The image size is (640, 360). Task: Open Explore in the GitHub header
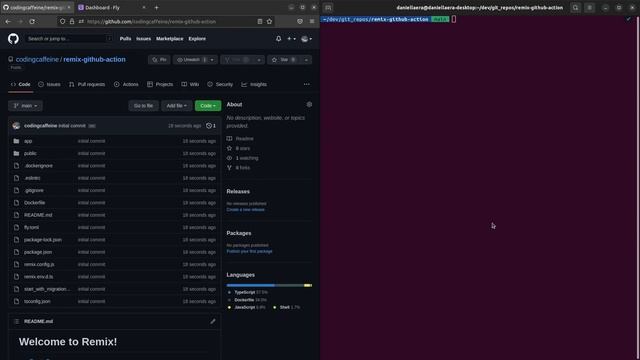197,39
